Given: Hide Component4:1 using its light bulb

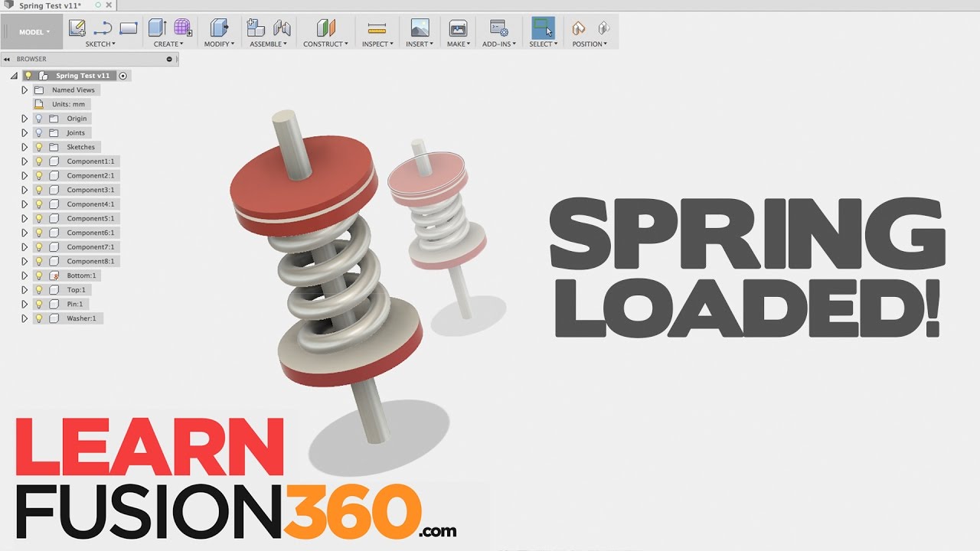Looking at the screenshot, I should pos(38,204).
